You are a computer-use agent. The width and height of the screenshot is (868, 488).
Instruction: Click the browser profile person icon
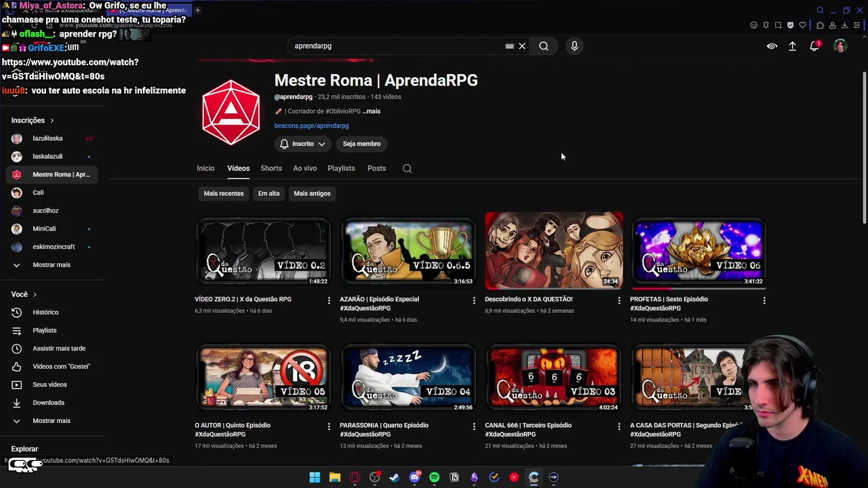832,25
